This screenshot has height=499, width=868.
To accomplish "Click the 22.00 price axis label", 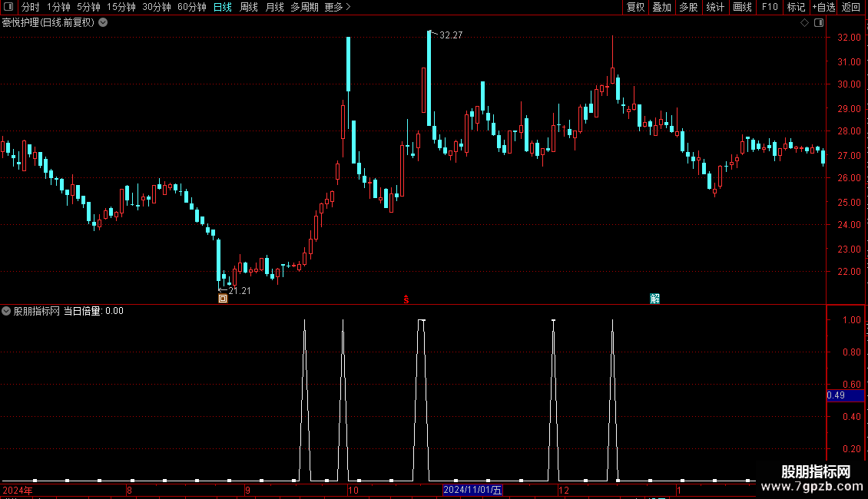I will point(849,271).
